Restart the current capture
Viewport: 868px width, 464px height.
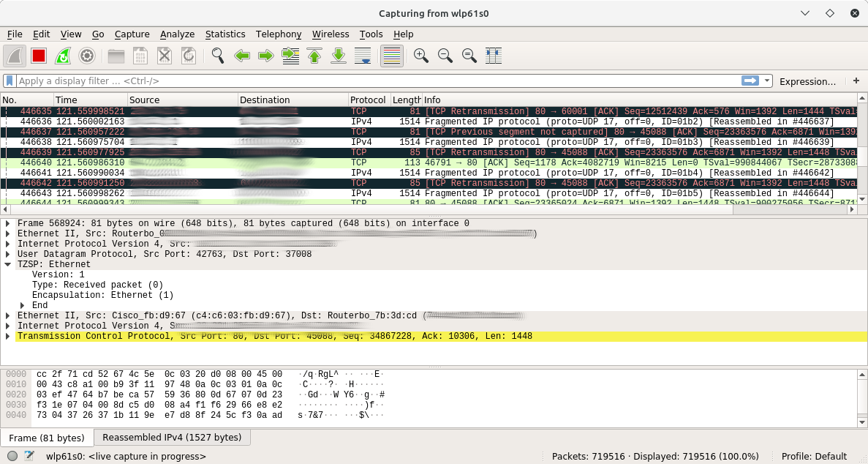[x=63, y=56]
